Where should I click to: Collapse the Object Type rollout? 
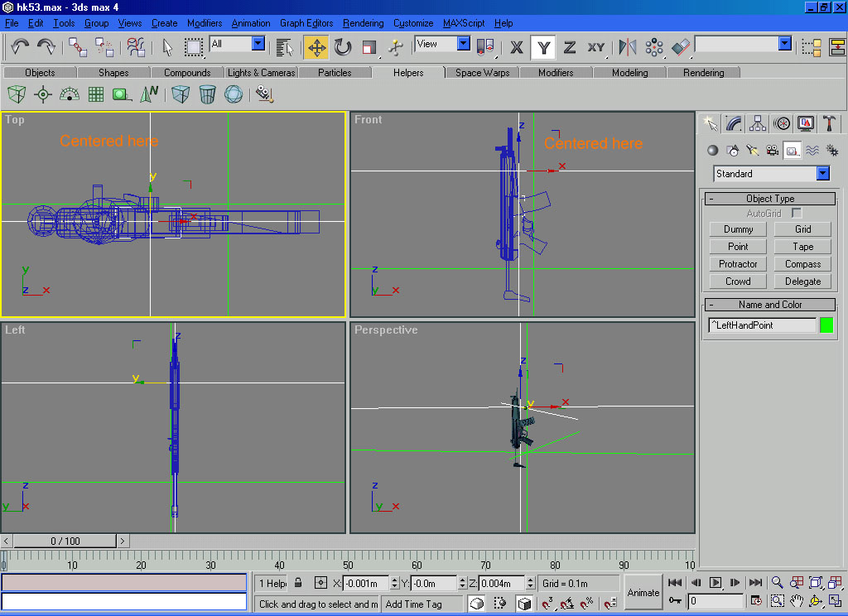(x=769, y=199)
